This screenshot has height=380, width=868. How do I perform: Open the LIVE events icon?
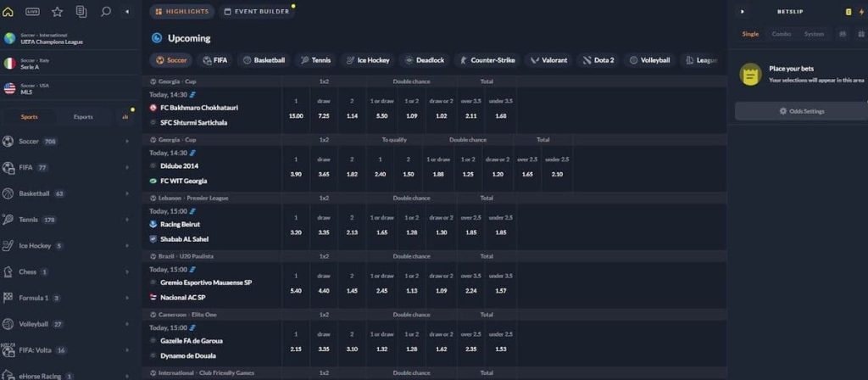[33, 12]
